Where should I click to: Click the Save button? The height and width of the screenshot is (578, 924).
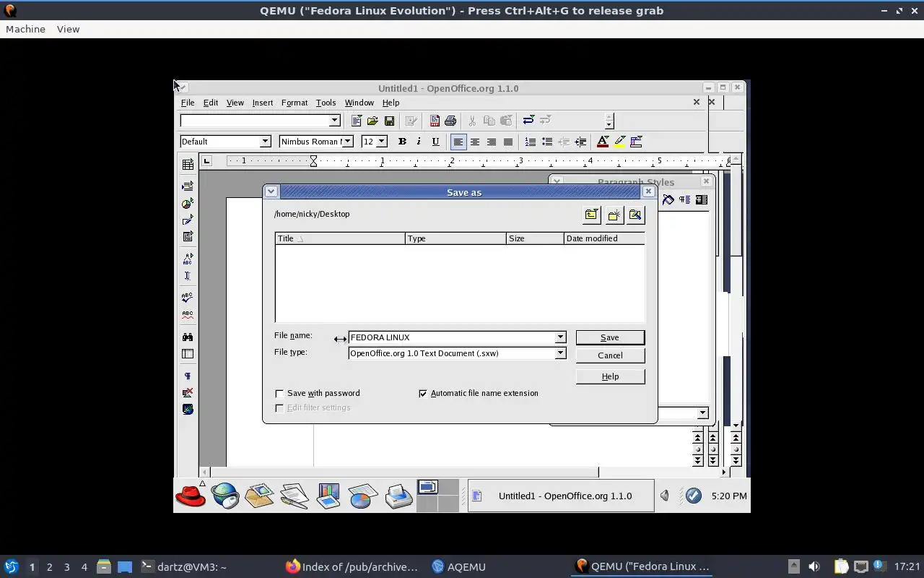point(610,337)
